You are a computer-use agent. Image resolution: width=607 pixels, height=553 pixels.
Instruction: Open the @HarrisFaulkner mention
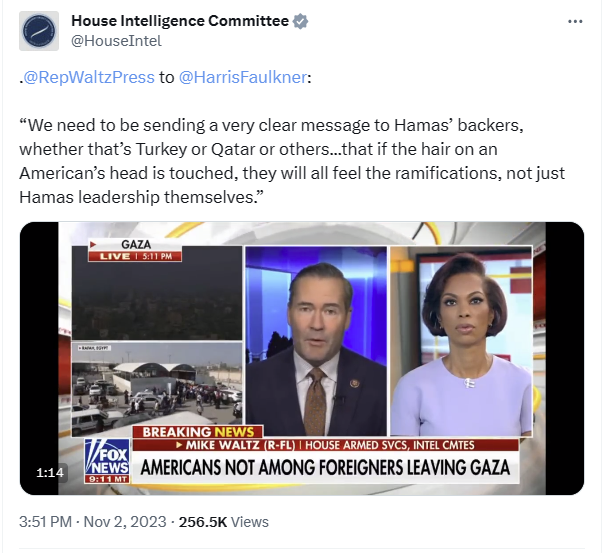pyautogui.click(x=243, y=77)
